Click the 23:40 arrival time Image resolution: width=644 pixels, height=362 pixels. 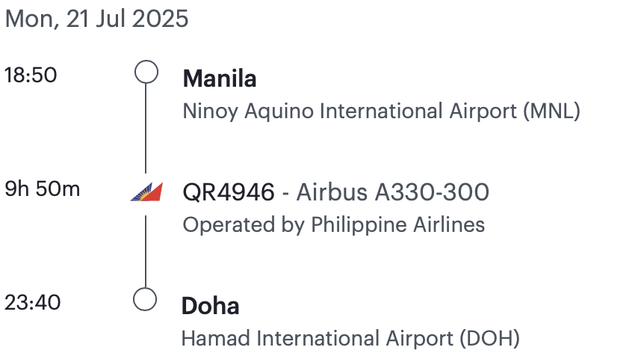[32, 303]
